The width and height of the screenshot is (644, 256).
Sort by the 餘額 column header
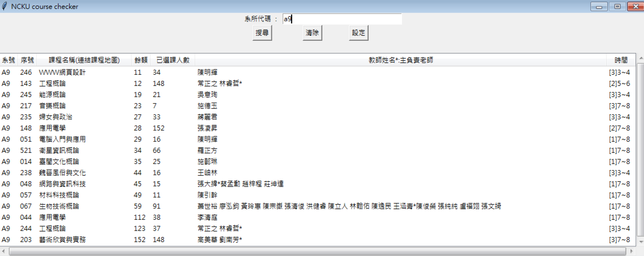pyautogui.click(x=141, y=60)
